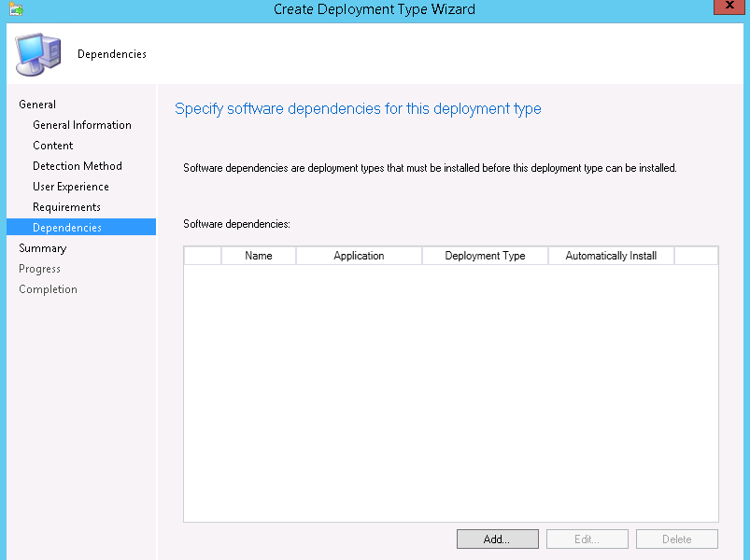
Task: Go to General Information step
Action: click(x=82, y=125)
